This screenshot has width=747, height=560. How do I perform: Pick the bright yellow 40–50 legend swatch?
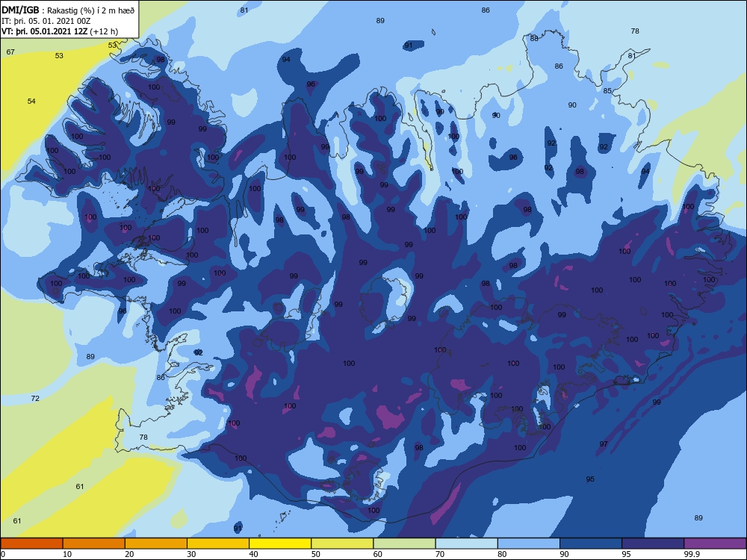coord(280,544)
